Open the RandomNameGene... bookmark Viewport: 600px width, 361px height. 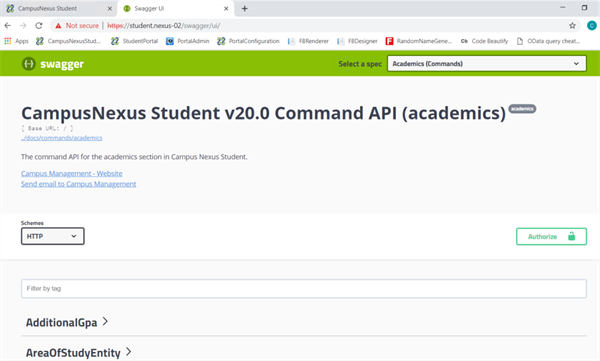(419, 41)
